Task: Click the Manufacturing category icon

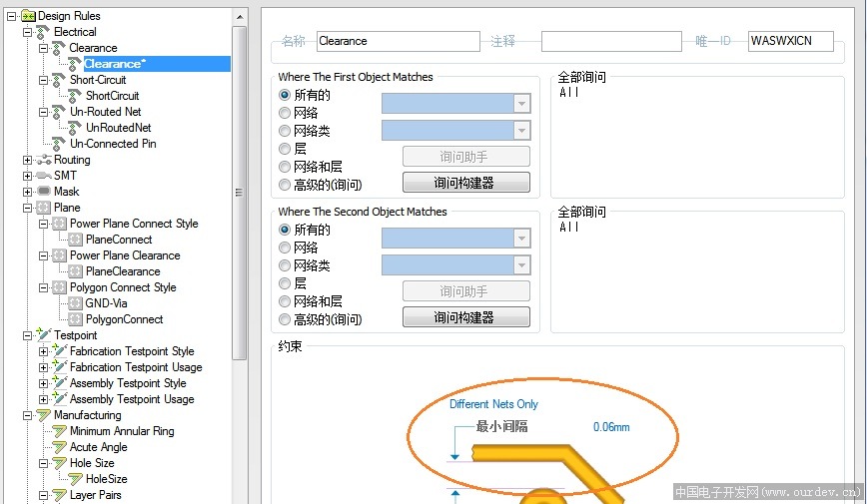Action: click(x=44, y=415)
